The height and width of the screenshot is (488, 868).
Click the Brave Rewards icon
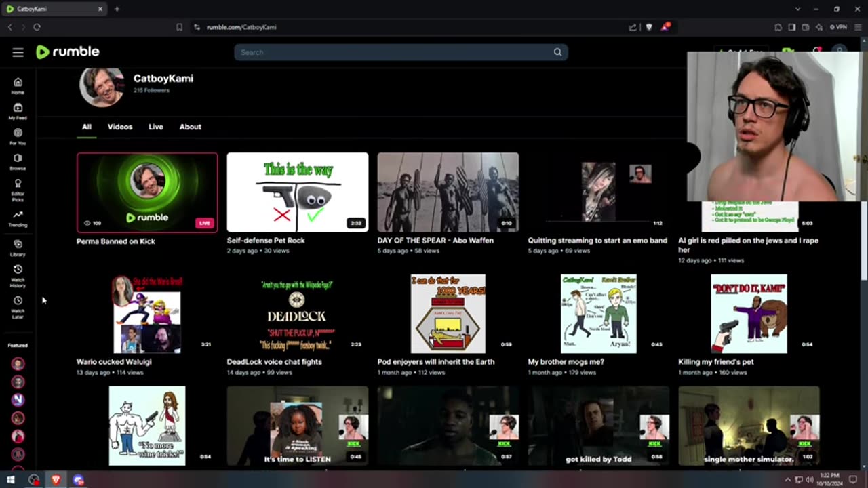click(x=666, y=27)
